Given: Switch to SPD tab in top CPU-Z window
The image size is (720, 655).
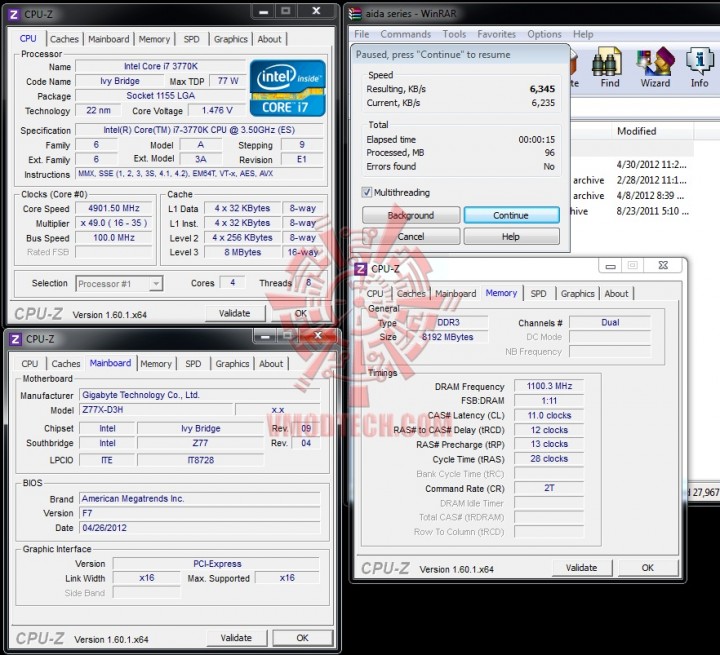Looking at the screenshot, I should coord(191,39).
